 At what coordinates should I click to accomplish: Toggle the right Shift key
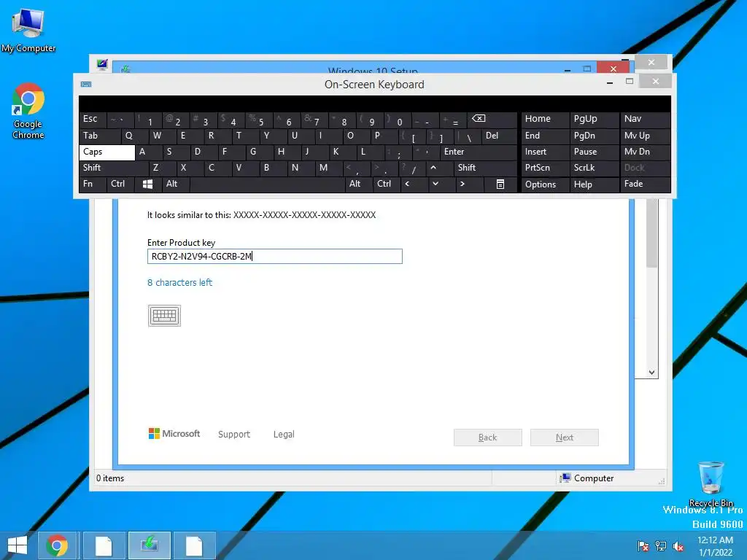pos(485,168)
